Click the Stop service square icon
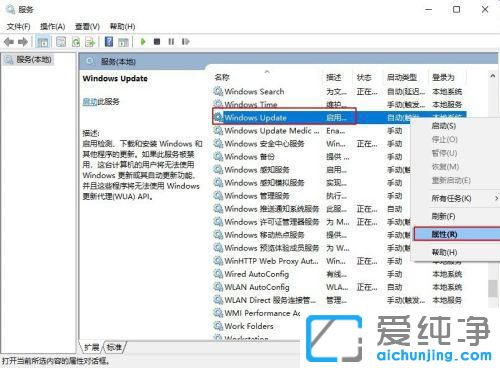Screen dimensions: 500x368 pyautogui.click(x=157, y=42)
